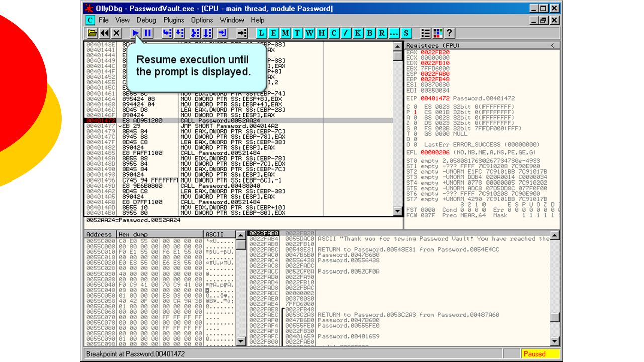644x362 pixels.
Task: Click ESP 0022FAB0 register value
Action: tap(435, 74)
